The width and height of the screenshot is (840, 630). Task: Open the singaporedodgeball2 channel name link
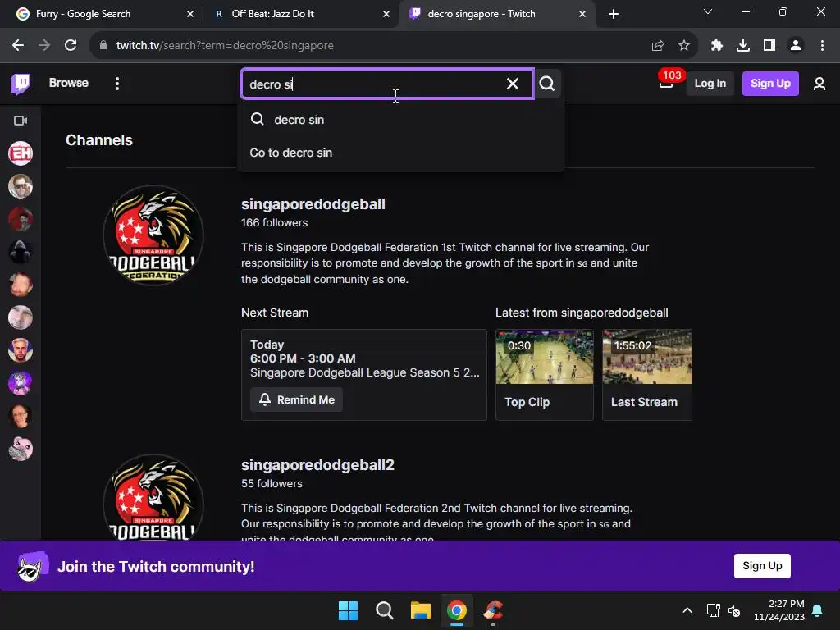click(317, 465)
